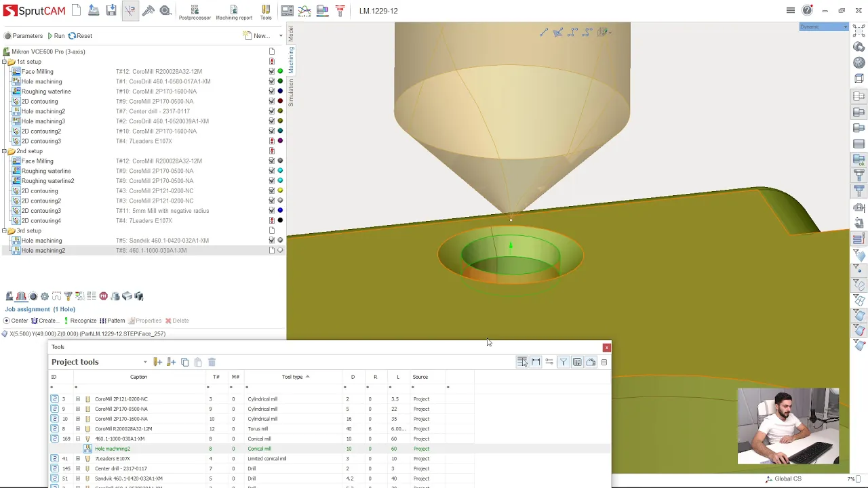
Task: Select the Roughing waterline2 operation
Action: (47, 181)
